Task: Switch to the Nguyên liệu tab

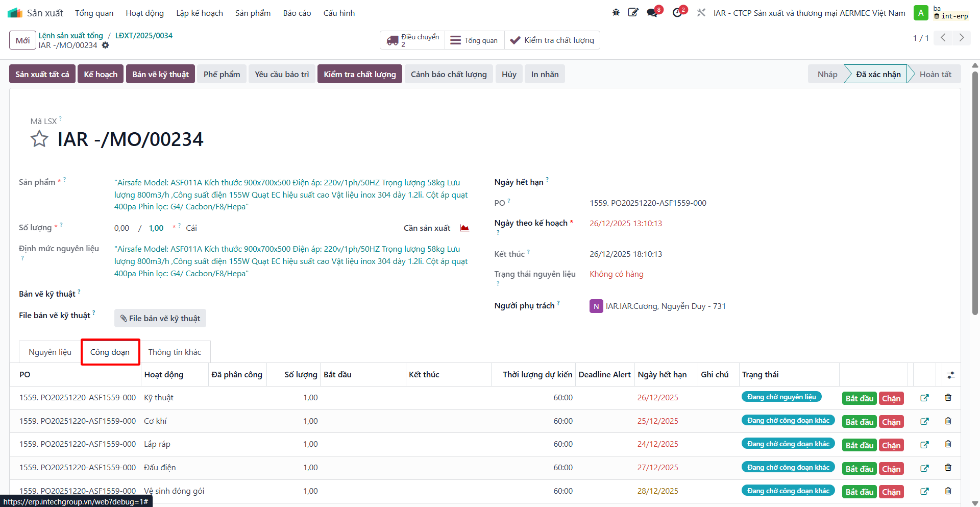Action: (x=50, y=352)
